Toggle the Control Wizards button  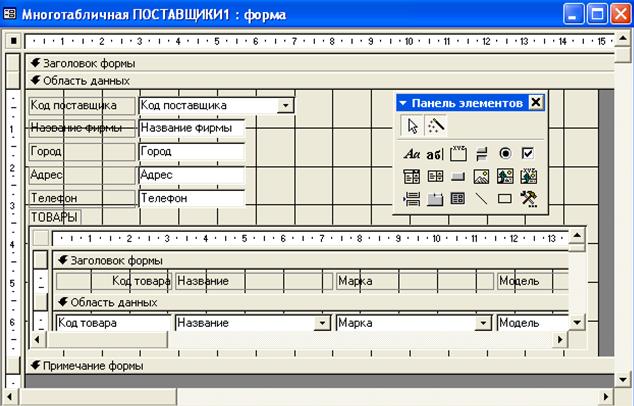(x=436, y=126)
